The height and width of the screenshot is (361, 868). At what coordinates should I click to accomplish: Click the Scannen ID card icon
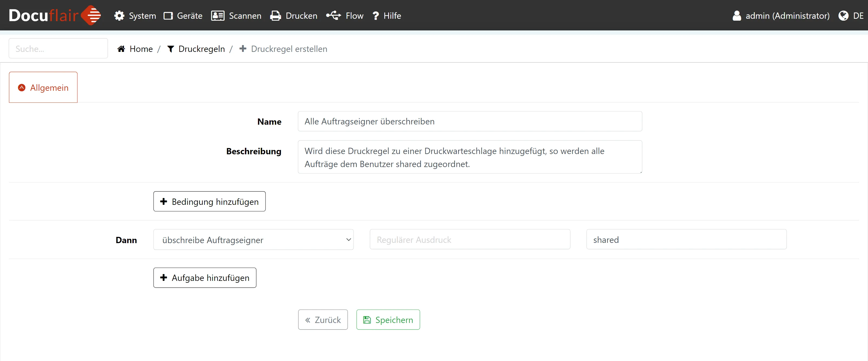tap(218, 16)
